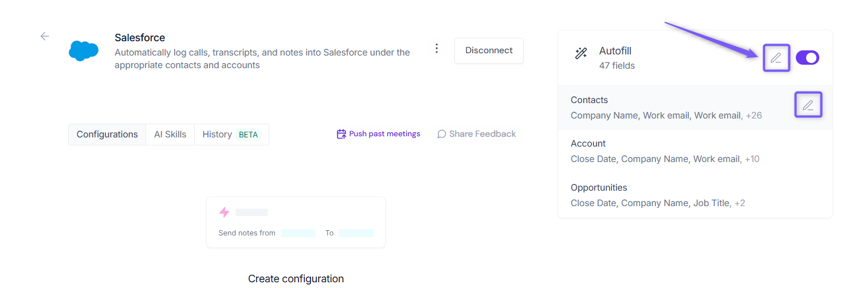Click Share Feedback link
The height and width of the screenshot is (288, 868).
pos(482,134)
